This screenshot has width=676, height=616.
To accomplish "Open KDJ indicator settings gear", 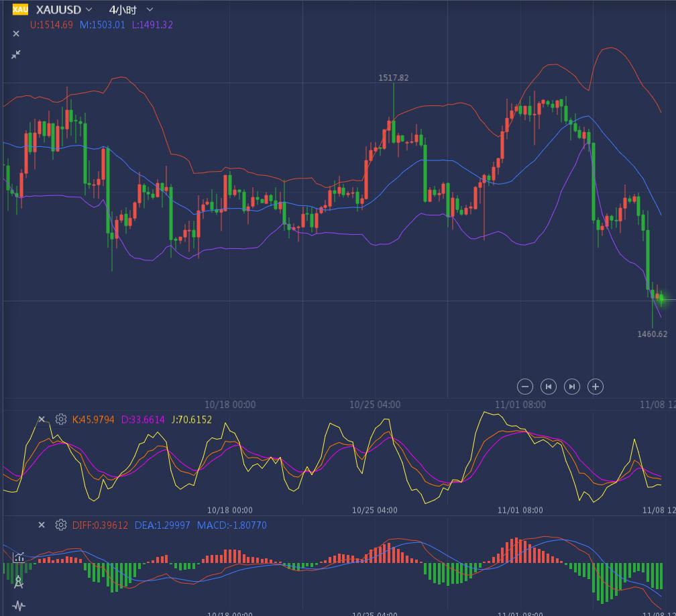I will point(61,419).
